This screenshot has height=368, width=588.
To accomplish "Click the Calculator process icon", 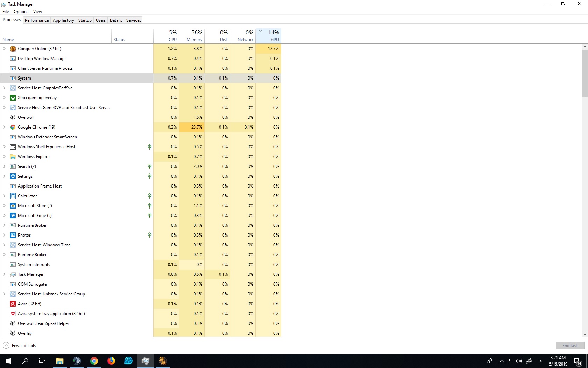I will [13, 196].
